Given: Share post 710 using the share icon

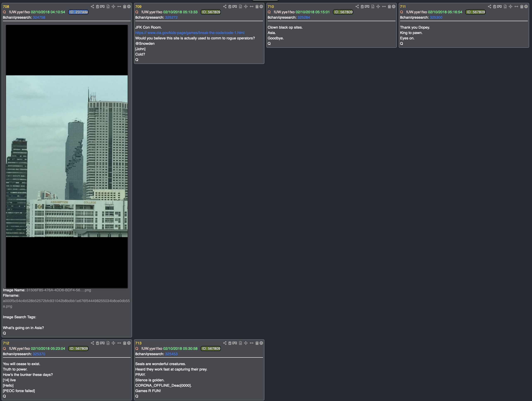Looking at the screenshot, I should (357, 6).
